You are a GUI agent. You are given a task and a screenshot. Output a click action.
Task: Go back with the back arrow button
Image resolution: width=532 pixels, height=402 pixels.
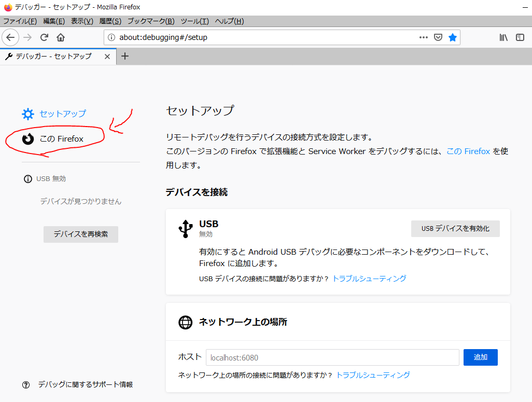tap(10, 37)
